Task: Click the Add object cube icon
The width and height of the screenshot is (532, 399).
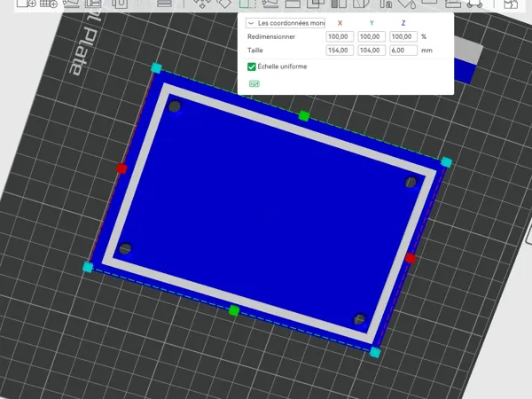Action: (26, 4)
